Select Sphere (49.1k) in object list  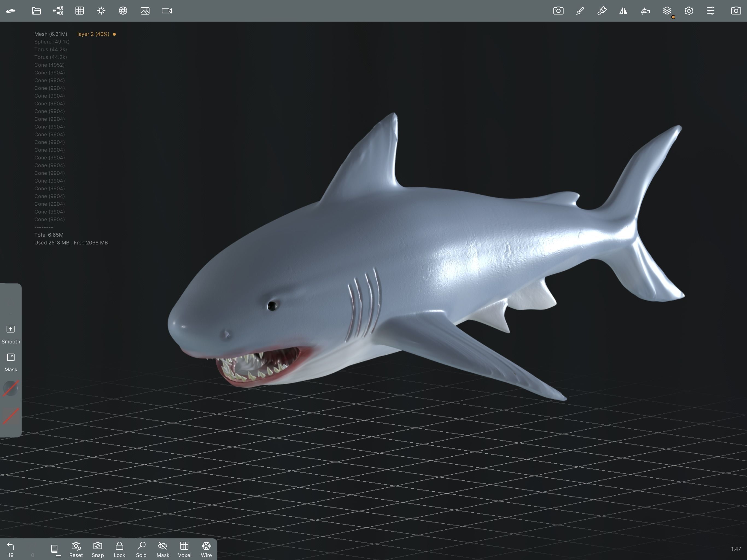(52, 42)
